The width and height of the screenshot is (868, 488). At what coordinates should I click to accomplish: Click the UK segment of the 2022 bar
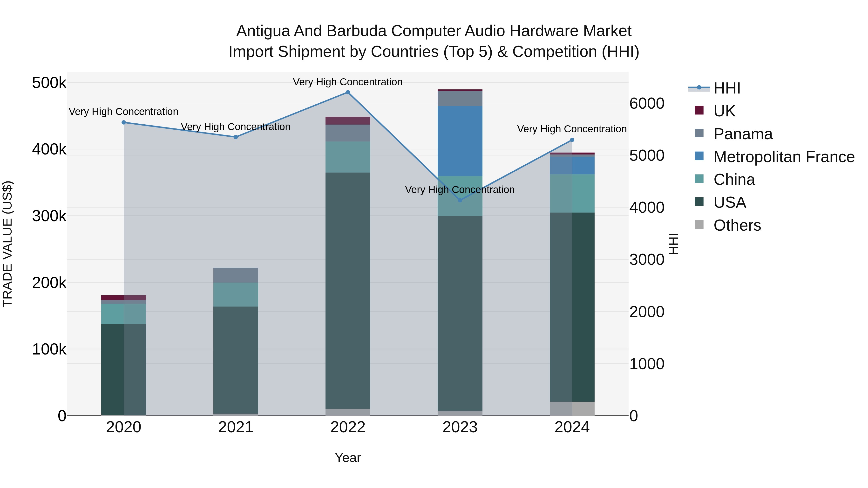point(348,121)
